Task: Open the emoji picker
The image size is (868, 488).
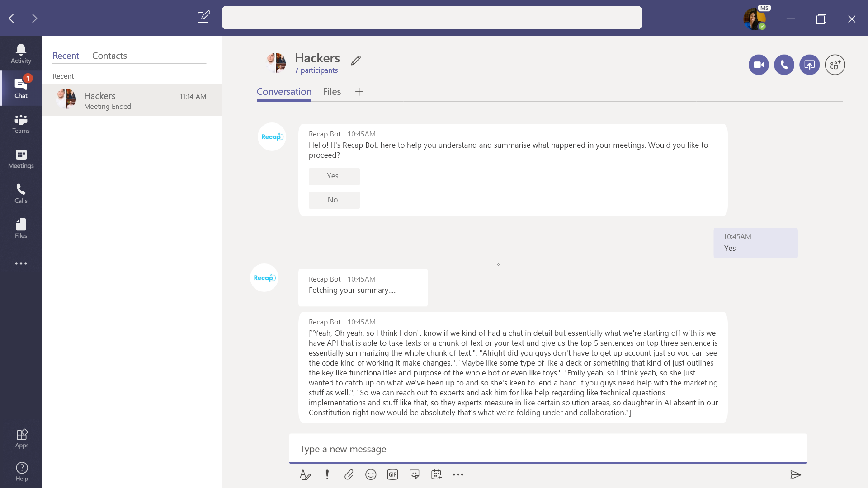Action: point(371,474)
